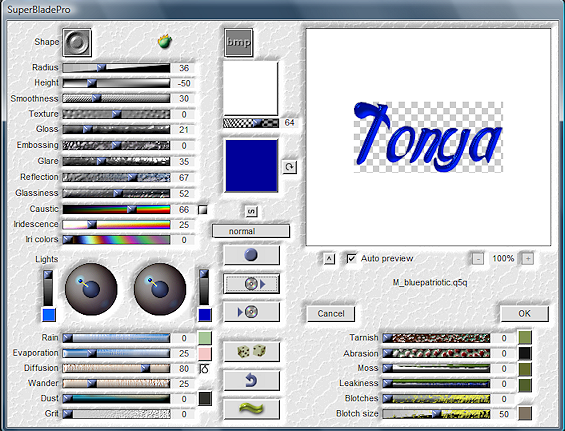The width and height of the screenshot is (565, 431).
Task: Adjust the Blotch size slider
Action: (x=436, y=414)
